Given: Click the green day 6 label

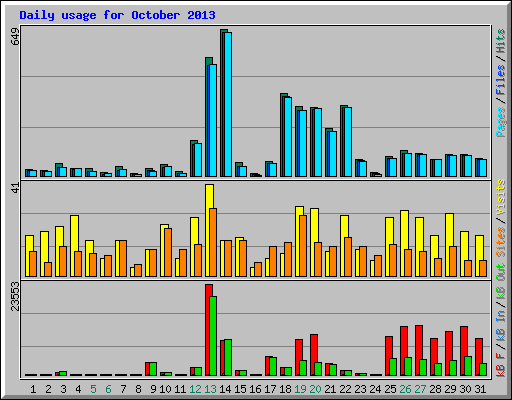Looking at the screenshot, I should pyautogui.click(x=108, y=389).
